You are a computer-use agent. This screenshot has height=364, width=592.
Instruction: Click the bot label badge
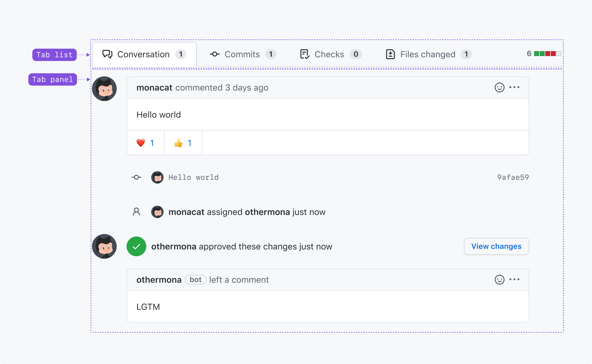coord(195,280)
